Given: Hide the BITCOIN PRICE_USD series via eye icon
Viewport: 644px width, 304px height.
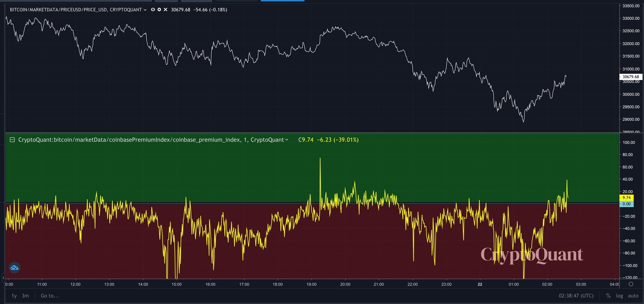Looking at the screenshot, I should tap(153, 9).
